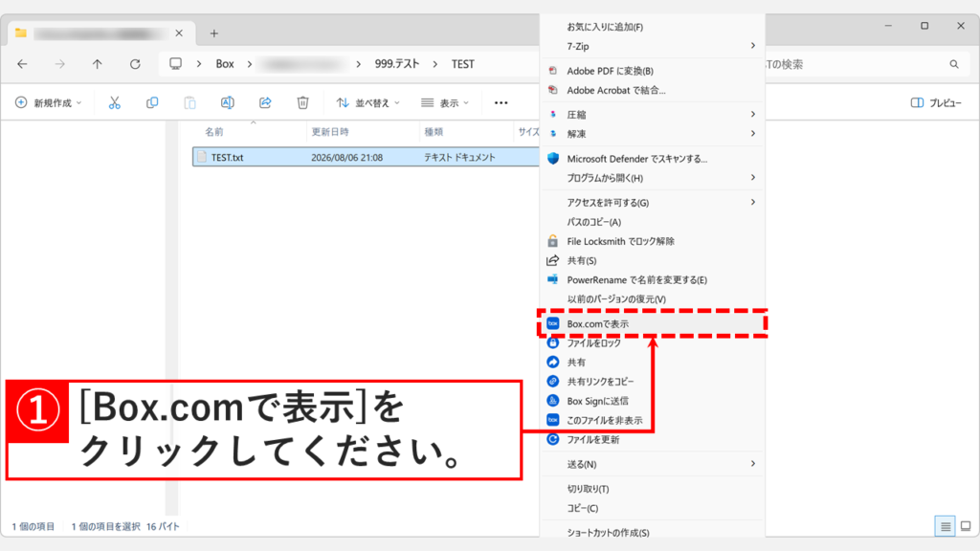This screenshot has width=980, height=551.
Task: Open the 並べ替え sort dropdown
Action: (x=367, y=102)
